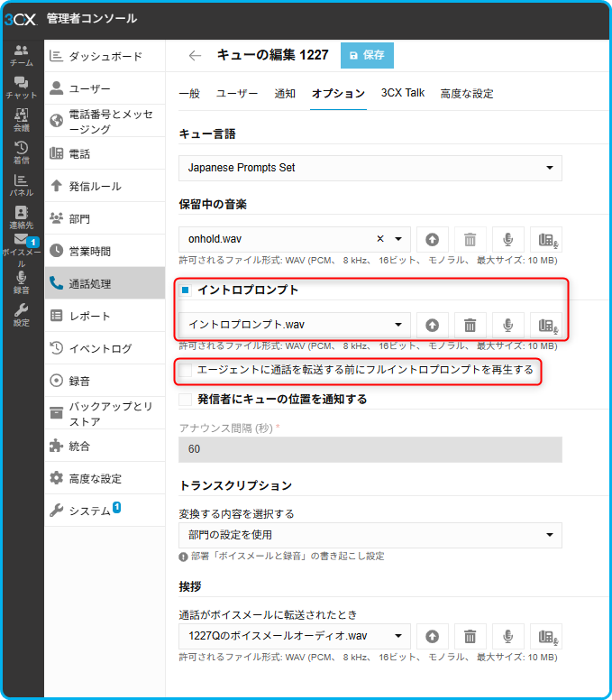Open the 変換する内容を選択する dropdown

tap(370, 535)
